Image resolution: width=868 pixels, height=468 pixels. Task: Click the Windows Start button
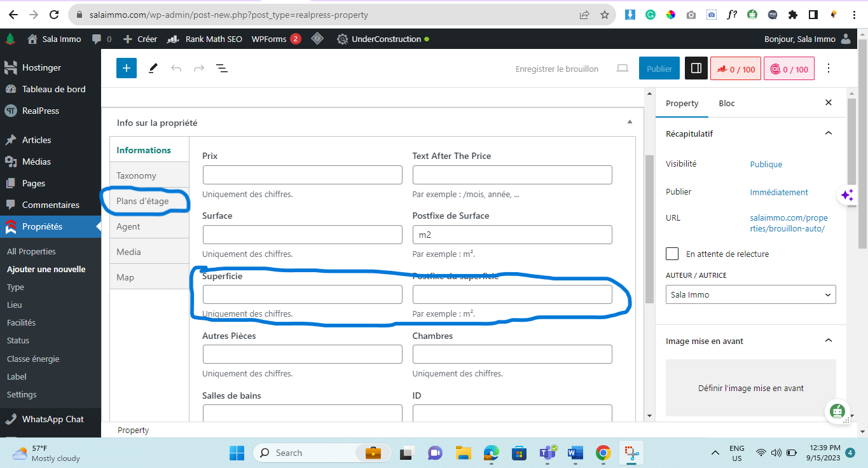(x=237, y=453)
